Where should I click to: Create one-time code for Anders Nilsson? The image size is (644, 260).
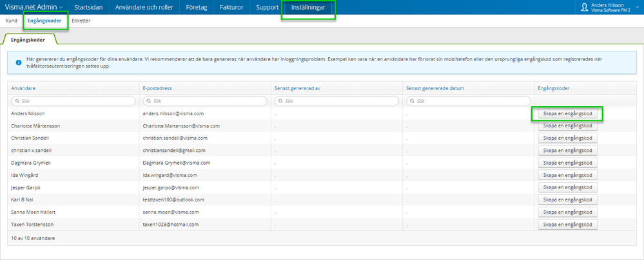(x=567, y=114)
